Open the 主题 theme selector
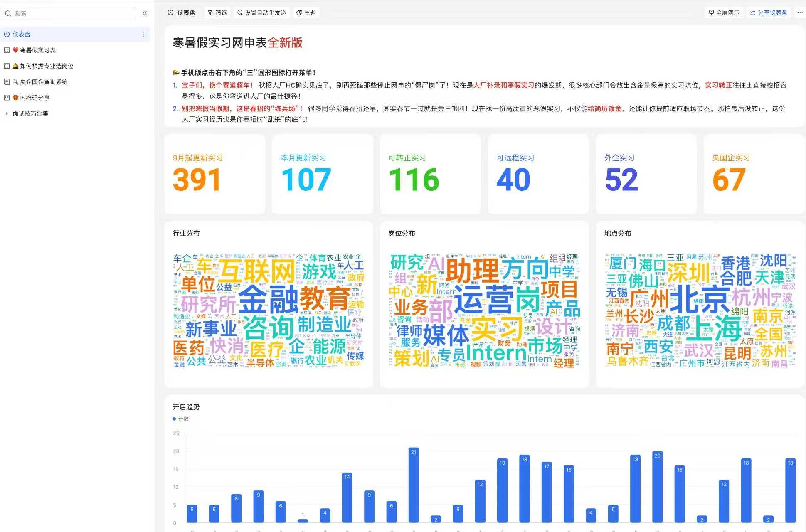 click(x=306, y=12)
